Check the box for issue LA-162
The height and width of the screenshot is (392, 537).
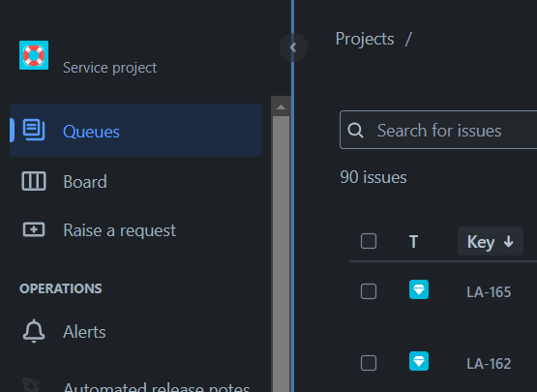click(369, 363)
